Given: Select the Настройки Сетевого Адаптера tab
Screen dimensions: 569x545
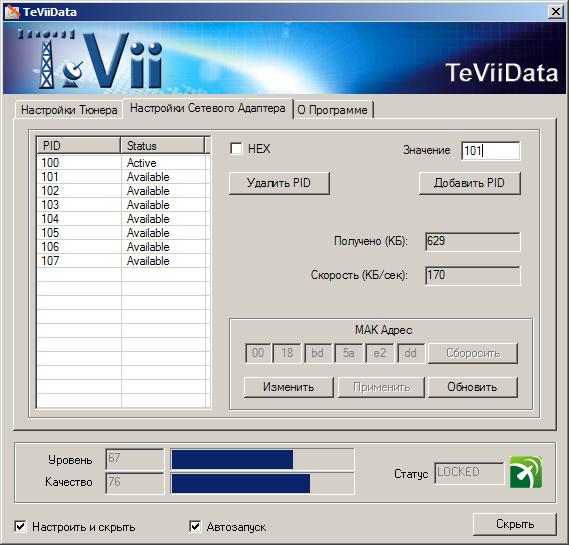Looking at the screenshot, I should pos(208,108).
